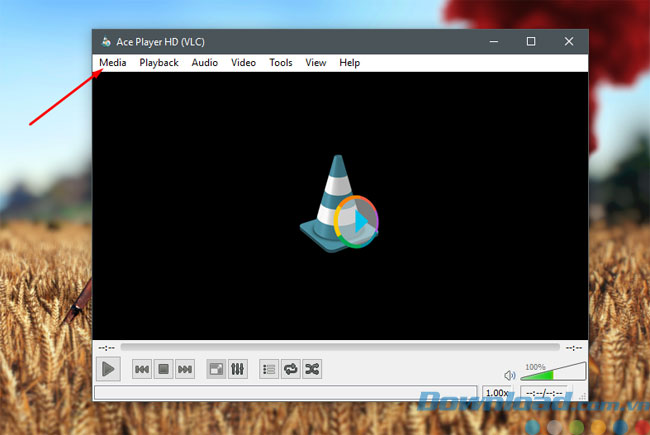Open the Playback menu
Viewport: 650px width, 435px height.
point(159,62)
